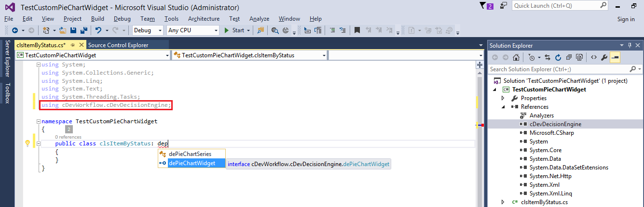Expand the clsItemByStatus.cs tree node
This screenshot has height=207, width=644.
[503, 202]
